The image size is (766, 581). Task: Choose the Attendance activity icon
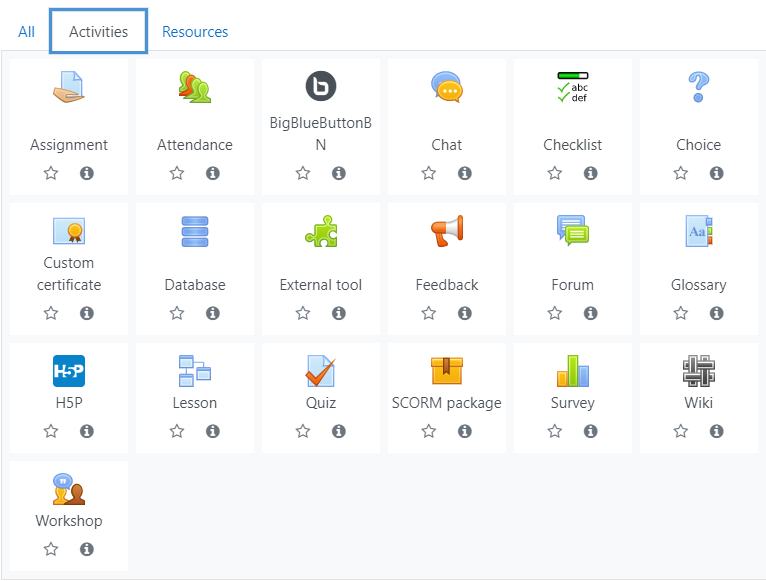point(195,87)
